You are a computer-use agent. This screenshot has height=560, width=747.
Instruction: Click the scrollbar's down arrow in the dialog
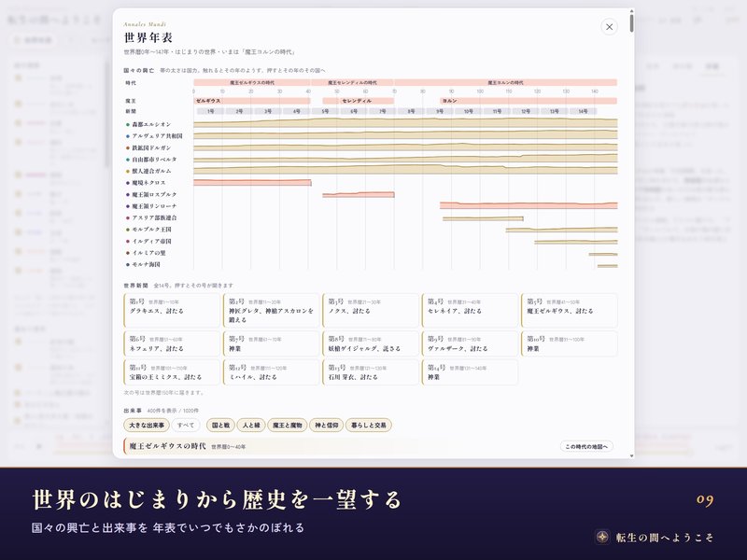click(632, 455)
